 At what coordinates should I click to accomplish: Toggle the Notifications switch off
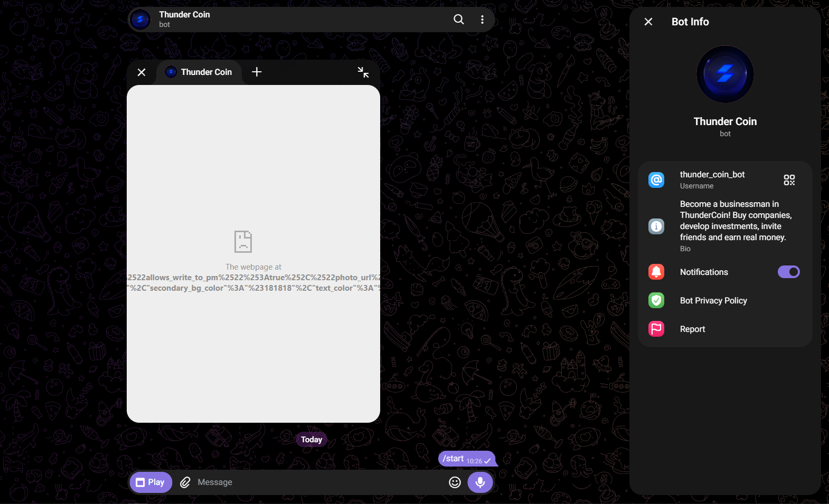pos(789,272)
